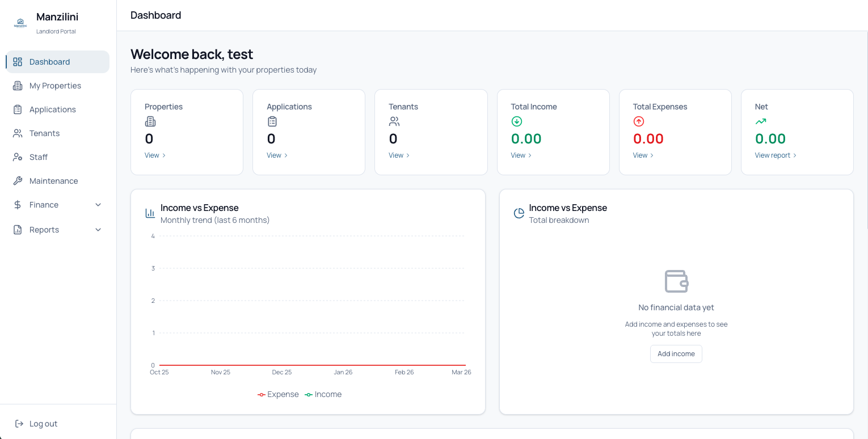Click the Maintenance wrench icon

[x=18, y=181]
